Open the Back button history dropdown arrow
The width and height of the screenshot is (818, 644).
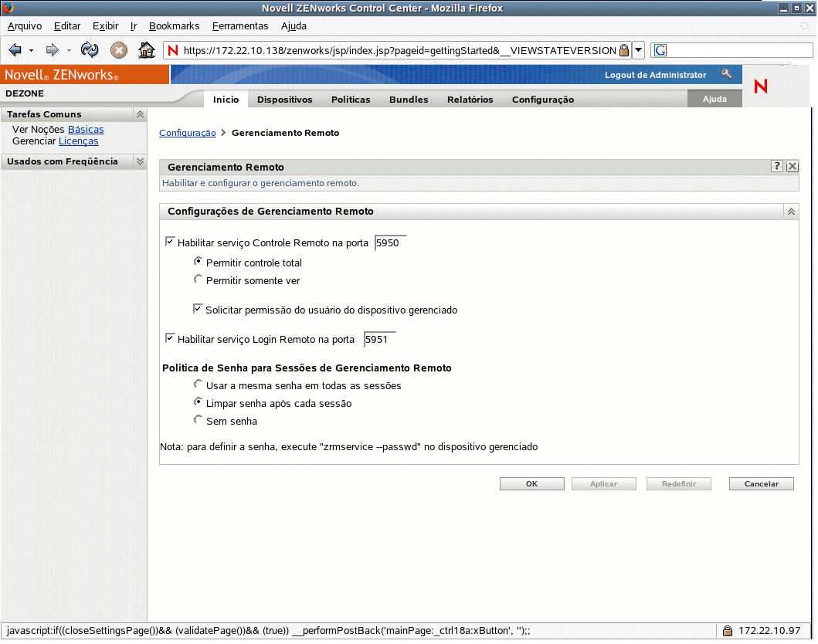pos(32,51)
